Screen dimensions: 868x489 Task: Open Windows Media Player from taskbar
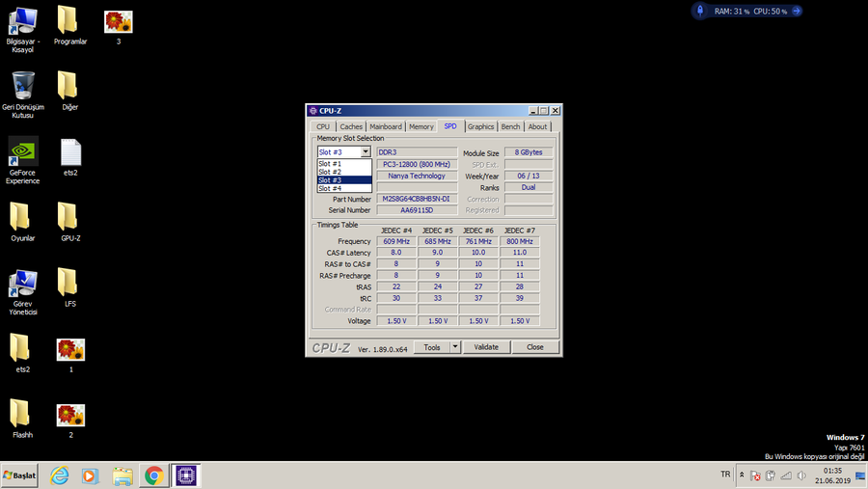[x=91, y=475]
